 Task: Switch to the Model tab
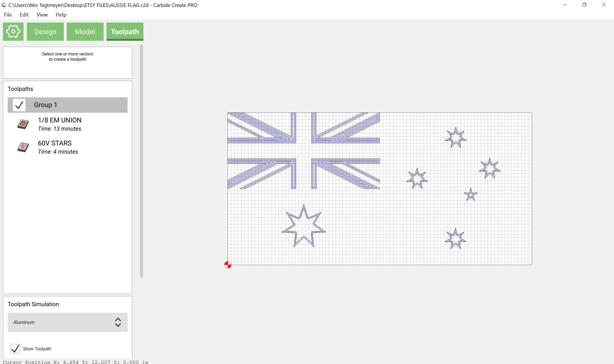(x=85, y=31)
